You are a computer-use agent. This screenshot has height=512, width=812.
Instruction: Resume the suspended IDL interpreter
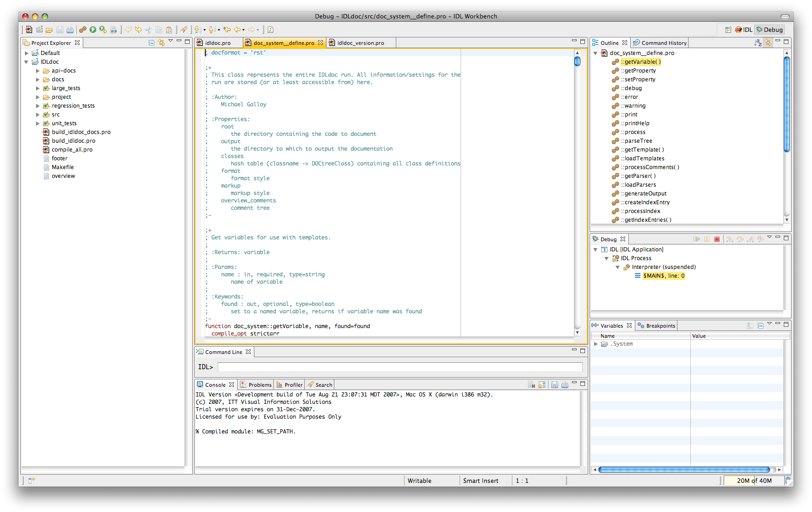click(x=697, y=239)
